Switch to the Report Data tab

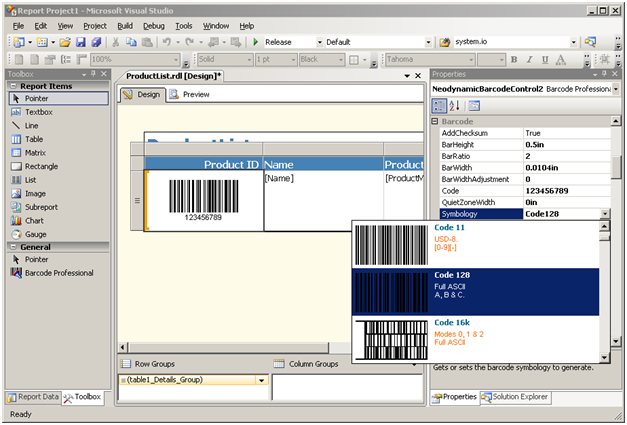point(34,397)
